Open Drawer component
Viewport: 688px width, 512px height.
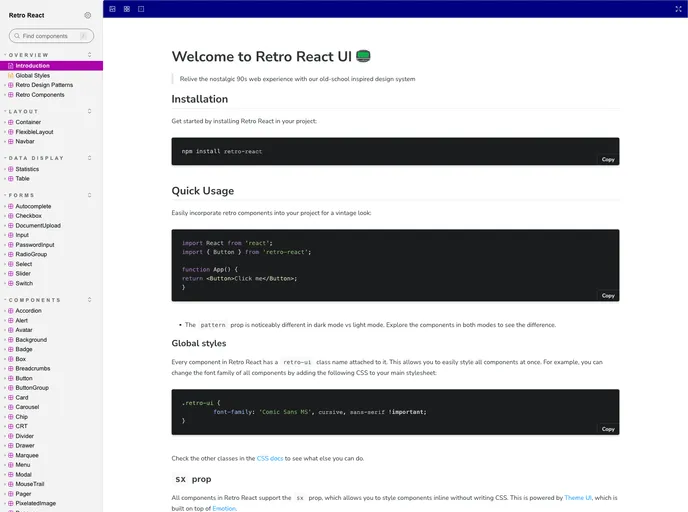(x=25, y=446)
